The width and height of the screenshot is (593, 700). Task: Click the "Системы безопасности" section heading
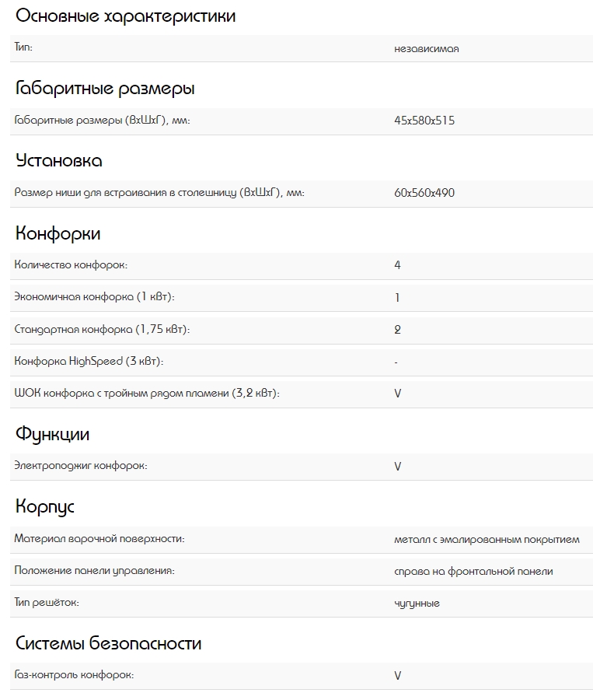click(108, 643)
